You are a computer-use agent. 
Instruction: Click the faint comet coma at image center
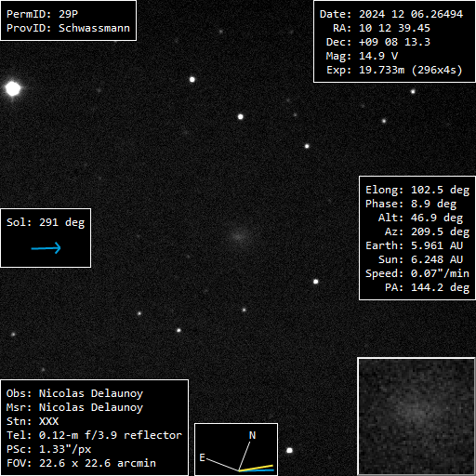(240, 236)
